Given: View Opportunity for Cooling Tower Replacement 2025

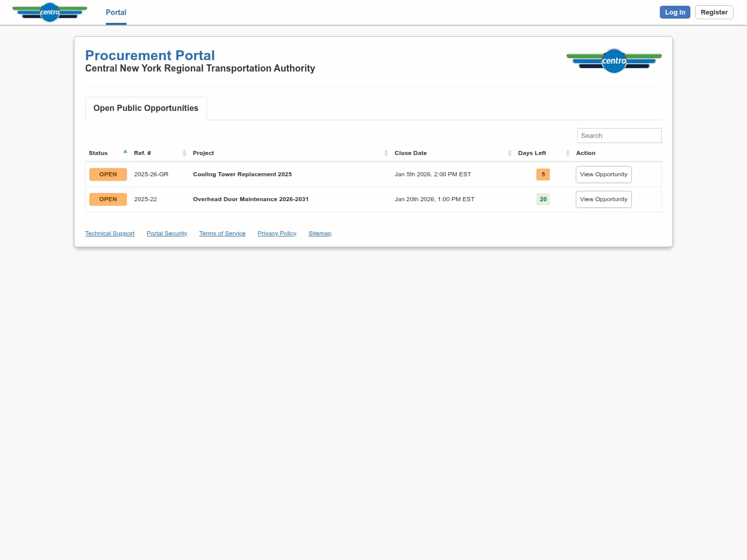Looking at the screenshot, I should pyautogui.click(x=603, y=174).
